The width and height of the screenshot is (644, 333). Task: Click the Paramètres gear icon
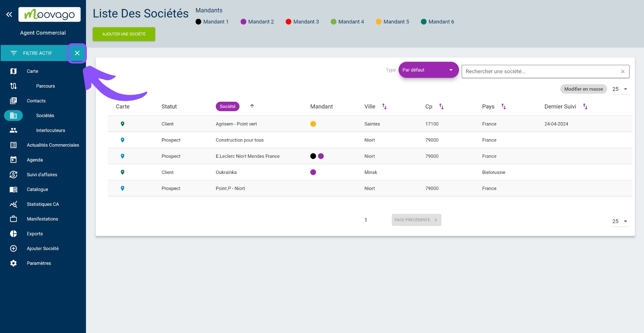coord(13,263)
